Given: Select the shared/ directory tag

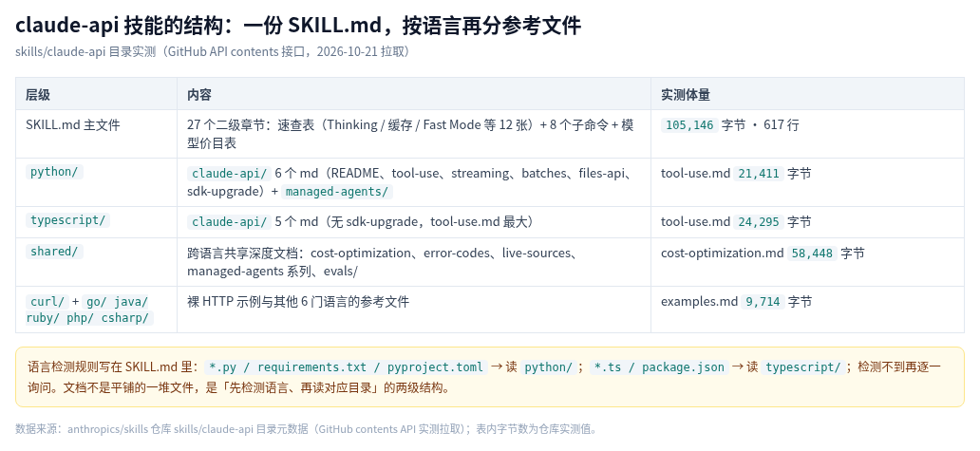Looking at the screenshot, I should click(54, 252).
